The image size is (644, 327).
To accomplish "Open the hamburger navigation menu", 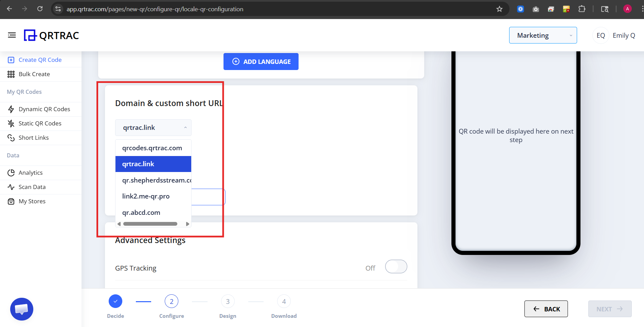I will click(x=12, y=35).
